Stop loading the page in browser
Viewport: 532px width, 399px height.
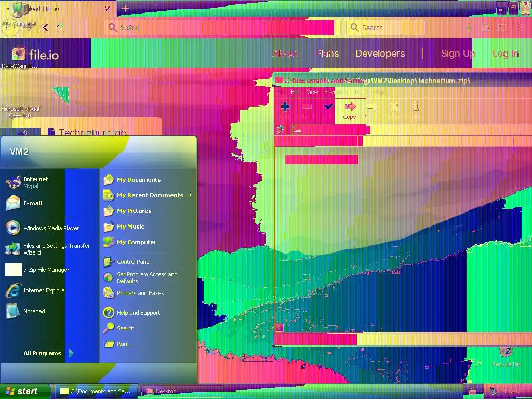pos(44,28)
